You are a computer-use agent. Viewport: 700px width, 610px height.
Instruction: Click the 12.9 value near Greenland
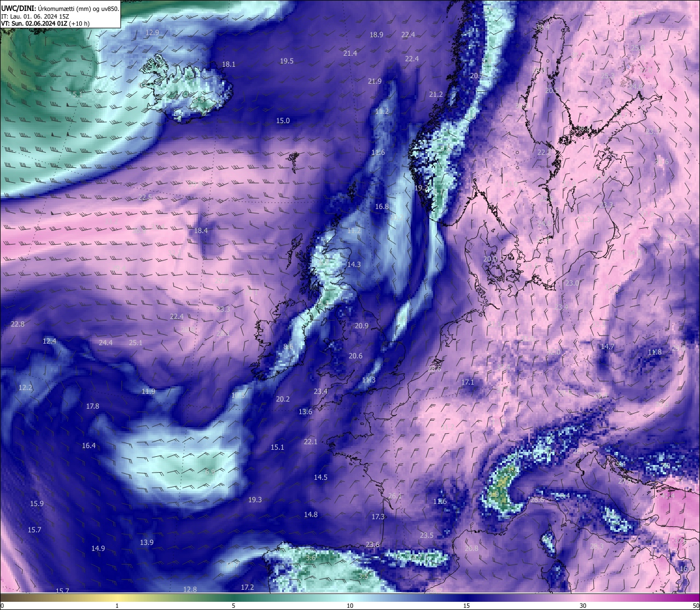(x=153, y=33)
